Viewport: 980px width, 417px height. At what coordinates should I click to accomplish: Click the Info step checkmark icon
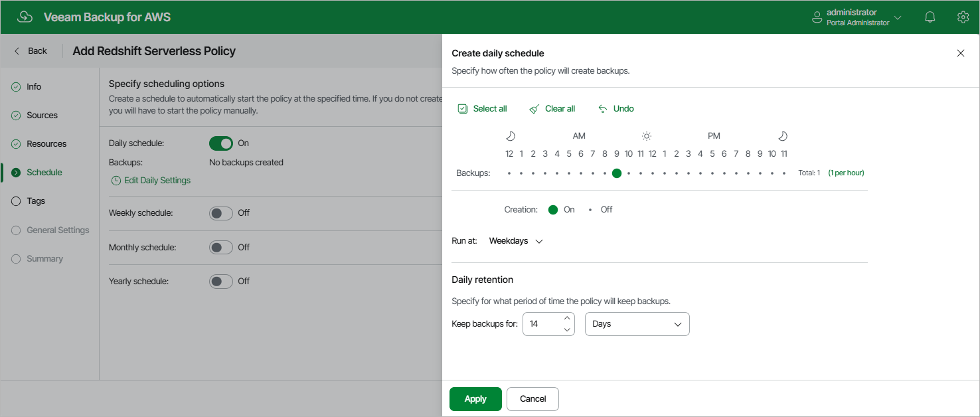16,87
